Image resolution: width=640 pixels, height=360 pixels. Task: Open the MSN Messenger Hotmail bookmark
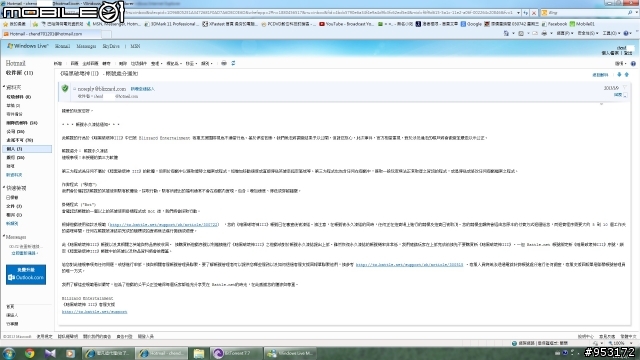point(114,24)
